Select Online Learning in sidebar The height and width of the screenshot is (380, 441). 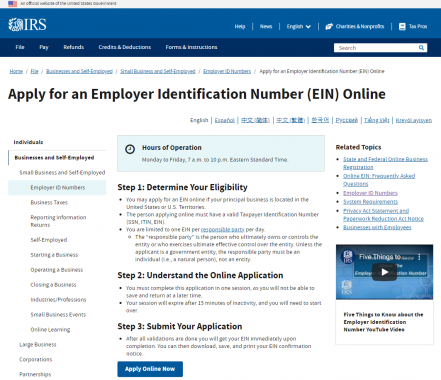tap(50, 330)
